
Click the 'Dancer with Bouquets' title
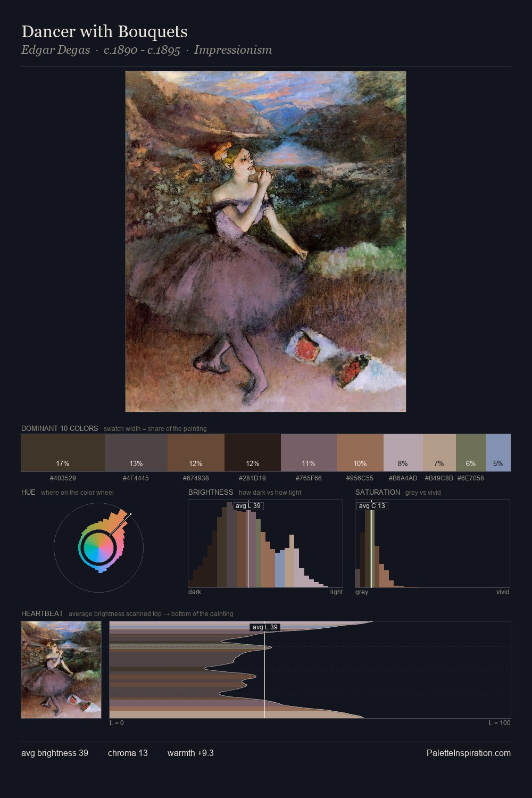(104, 31)
